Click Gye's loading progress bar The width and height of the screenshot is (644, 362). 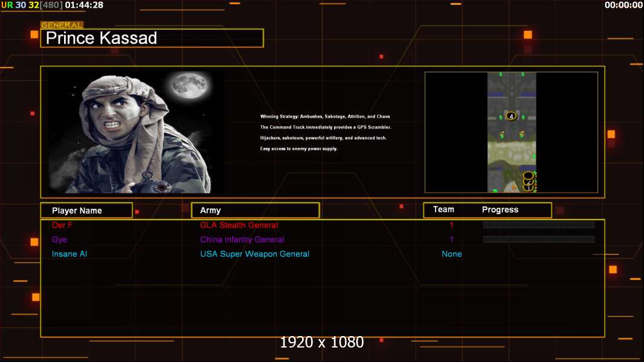click(539, 240)
